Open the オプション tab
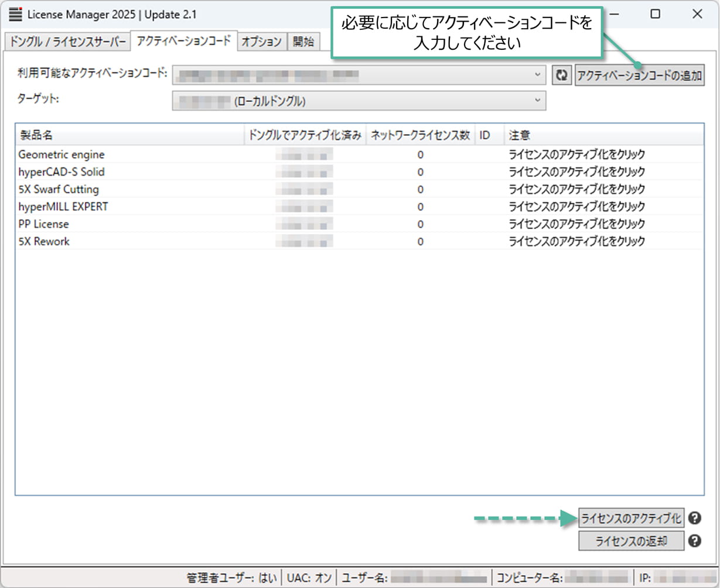 262,42
